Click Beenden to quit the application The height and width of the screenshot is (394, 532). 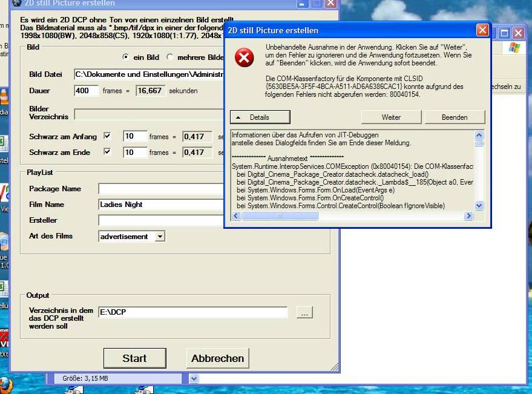click(455, 117)
